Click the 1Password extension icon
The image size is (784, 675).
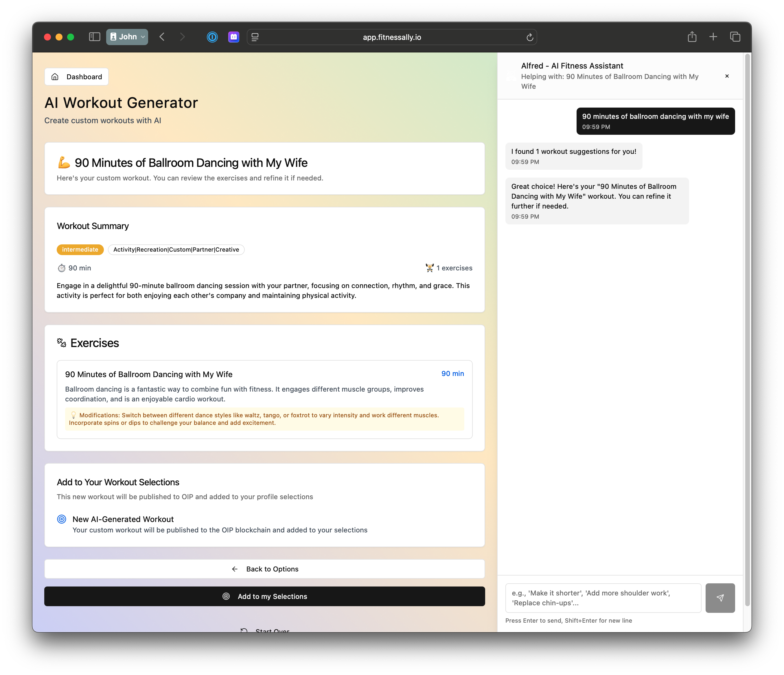[212, 37]
